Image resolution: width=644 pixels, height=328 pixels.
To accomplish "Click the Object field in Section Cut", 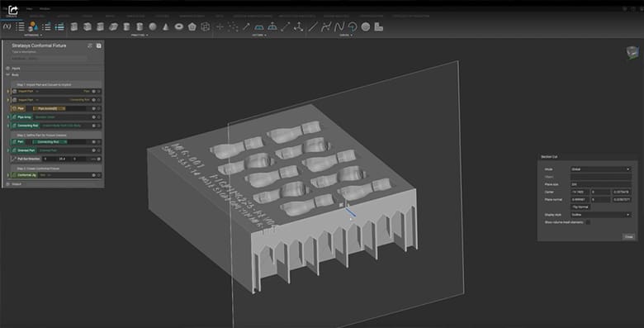I will tap(600, 177).
